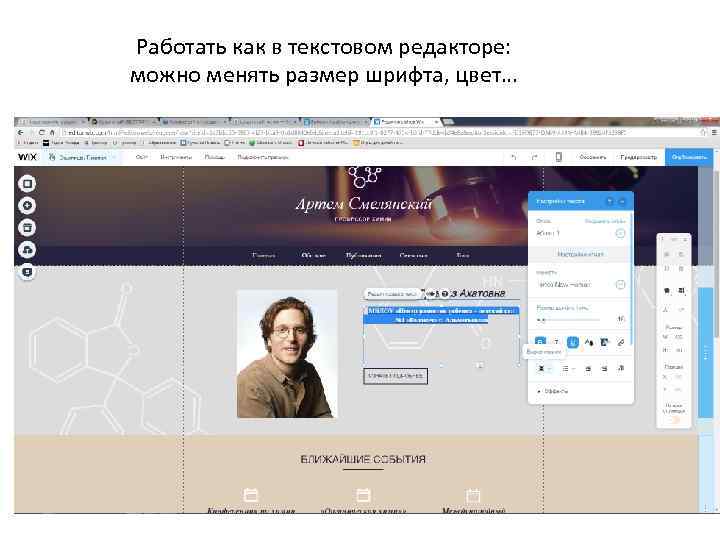Click the first site navigation menu item
Screen dimensions: 720x540
(x=264, y=255)
